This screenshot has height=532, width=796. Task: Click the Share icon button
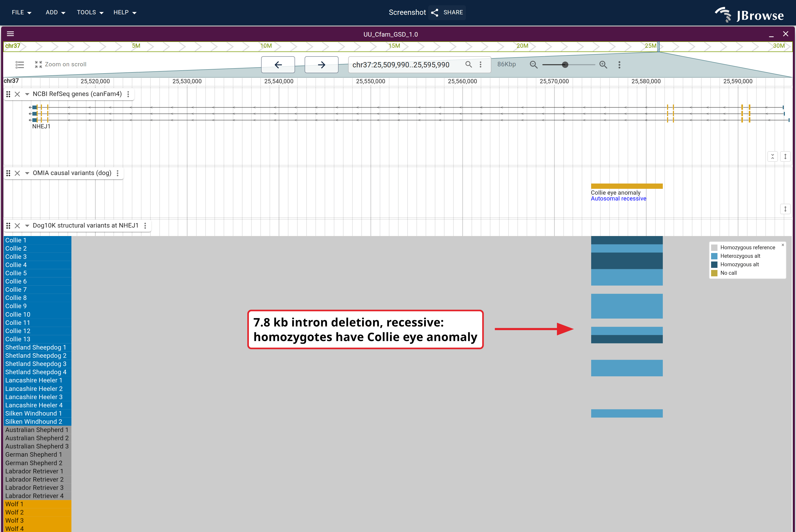pos(447,12)
